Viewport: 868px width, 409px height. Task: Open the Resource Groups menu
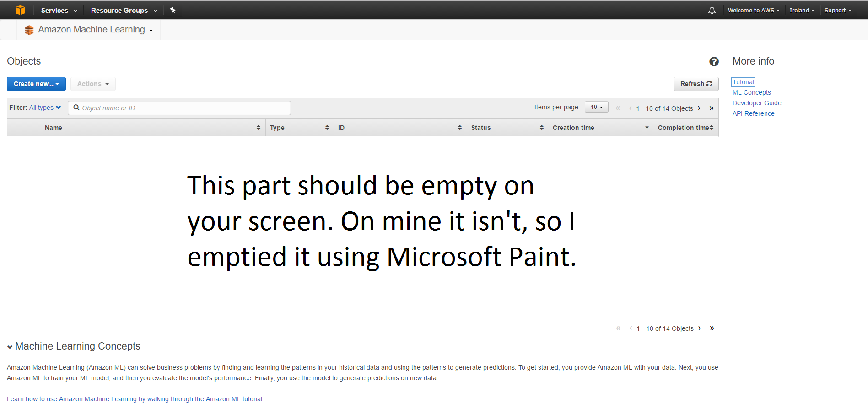point(124,10)
